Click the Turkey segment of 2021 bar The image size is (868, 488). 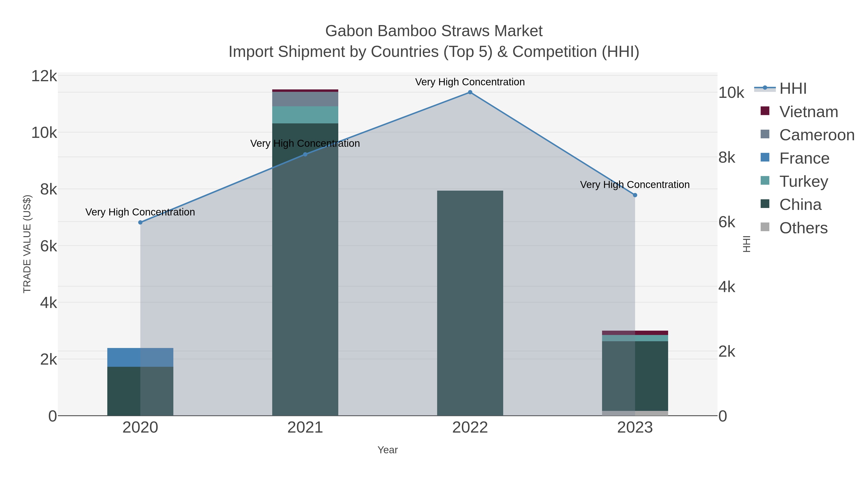(305, 115)
